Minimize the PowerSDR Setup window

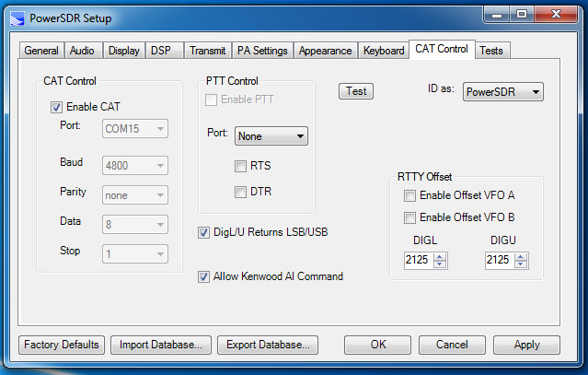point(497,15)
